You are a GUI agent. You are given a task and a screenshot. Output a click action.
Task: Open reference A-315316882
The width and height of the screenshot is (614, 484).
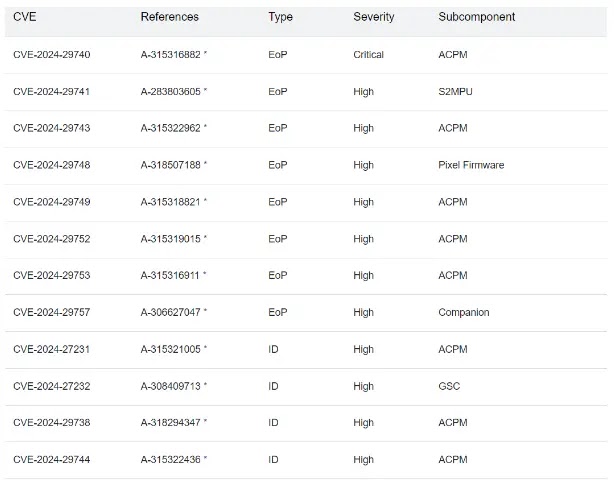pyautogui.click(x=171, y=54)
